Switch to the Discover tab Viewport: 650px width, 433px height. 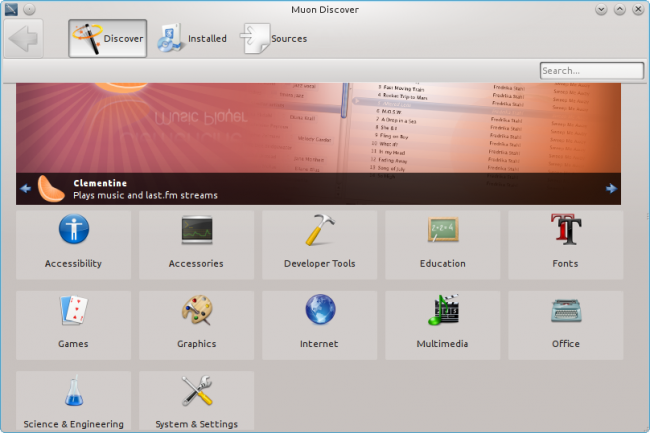pyautogui.click(x=107, y=39)
